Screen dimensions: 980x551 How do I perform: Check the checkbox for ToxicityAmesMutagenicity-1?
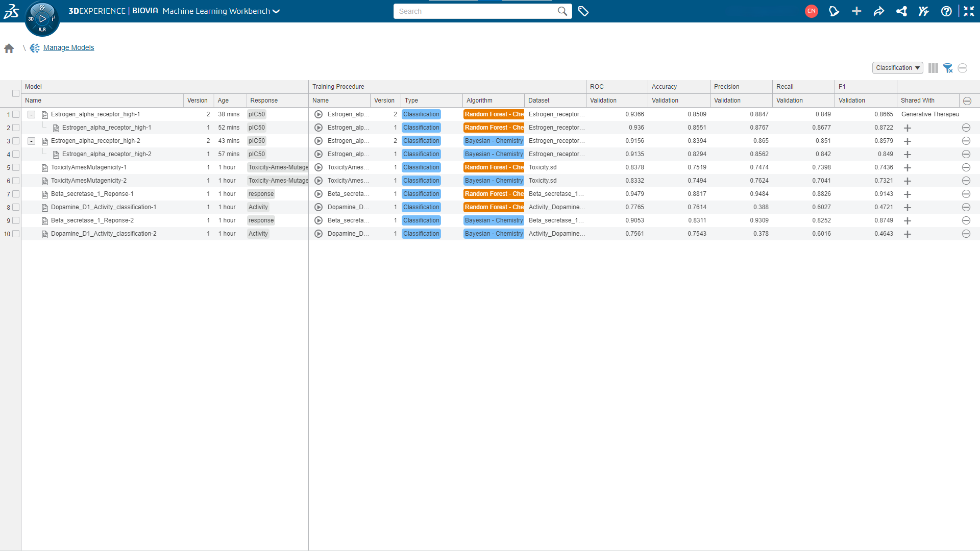click(16, 167)
